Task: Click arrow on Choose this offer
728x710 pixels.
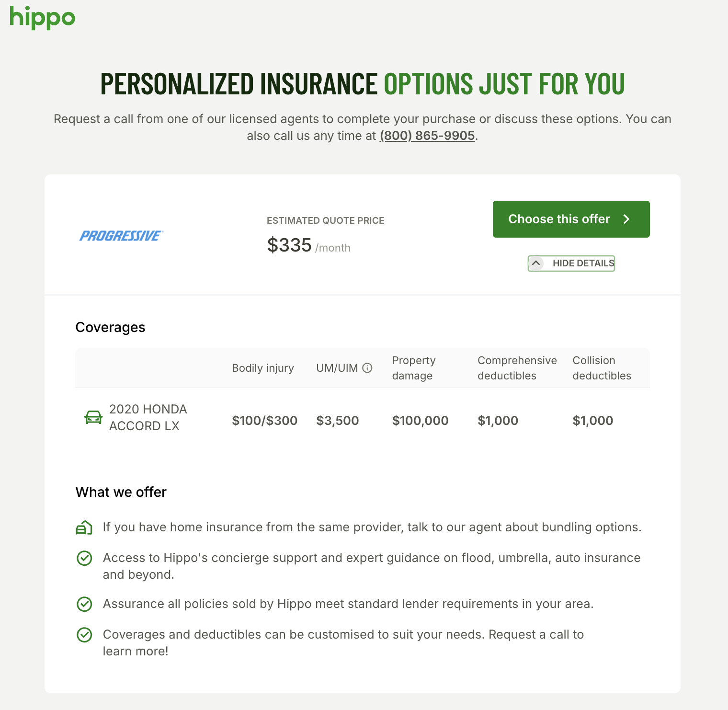Action: (x=626, y=219)
